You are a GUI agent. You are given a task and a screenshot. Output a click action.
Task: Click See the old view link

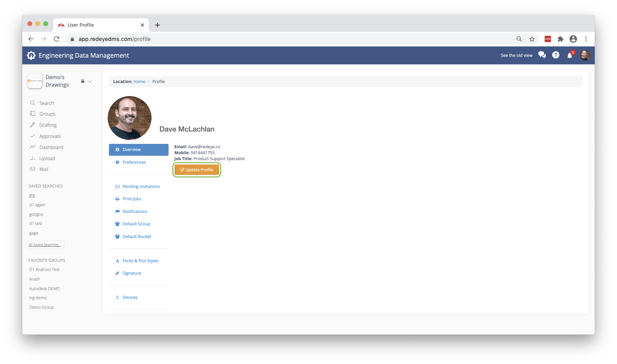click(x=516, y=55)
